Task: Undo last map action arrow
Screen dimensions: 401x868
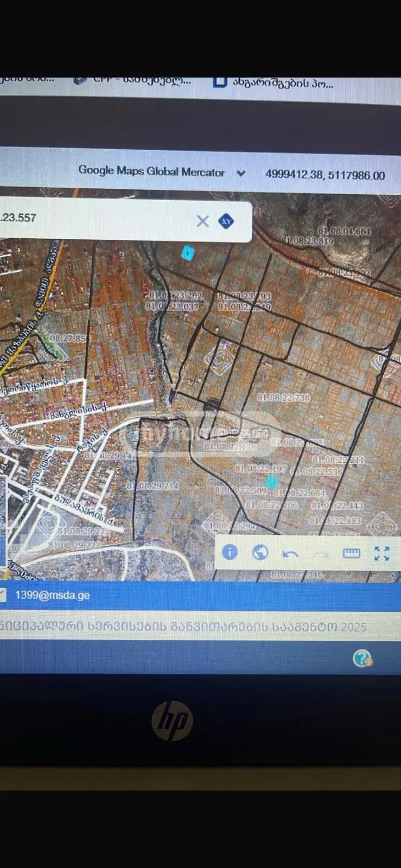Action: click(290, 554)
